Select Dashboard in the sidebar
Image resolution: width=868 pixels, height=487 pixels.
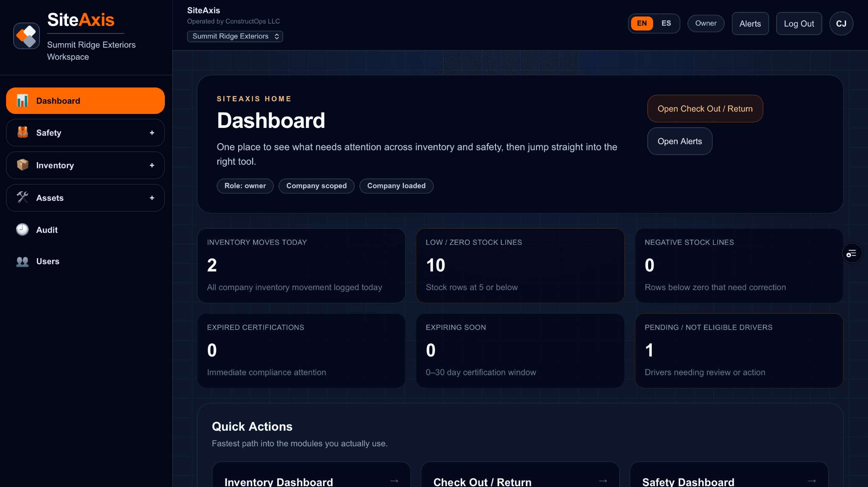[85, 101]
